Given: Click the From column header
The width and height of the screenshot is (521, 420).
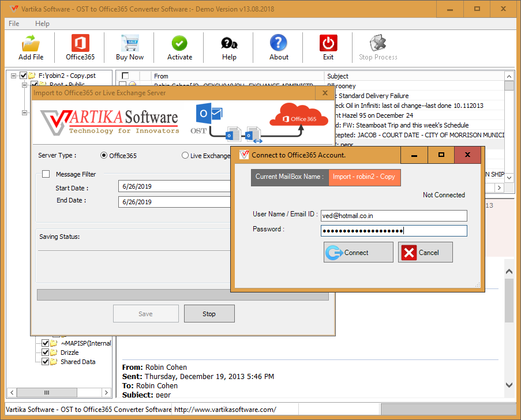Looking at the screenshot, I should [x=238, y=76].
